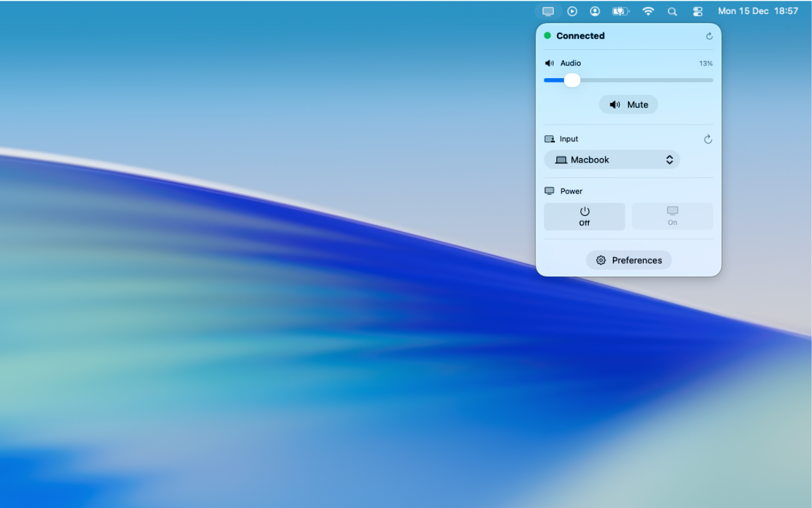Click the speaker icon beside Audio label
The image size is (812, 508).
549,63
